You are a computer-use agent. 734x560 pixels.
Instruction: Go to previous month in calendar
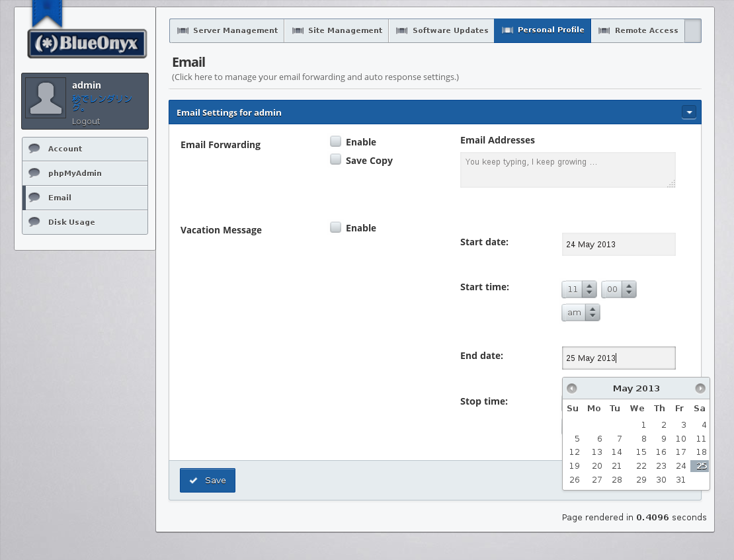coord(572,389)
